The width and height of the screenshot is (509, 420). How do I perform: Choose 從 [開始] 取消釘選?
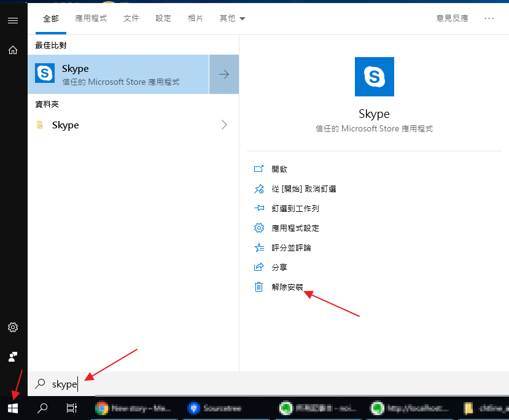tap(304, 189)
